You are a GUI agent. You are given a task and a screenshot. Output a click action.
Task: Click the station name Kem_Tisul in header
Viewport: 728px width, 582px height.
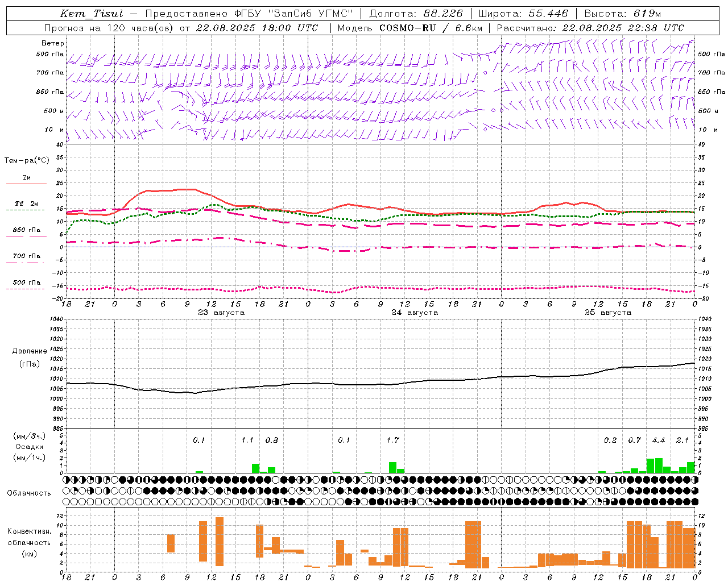click(92, 14)
